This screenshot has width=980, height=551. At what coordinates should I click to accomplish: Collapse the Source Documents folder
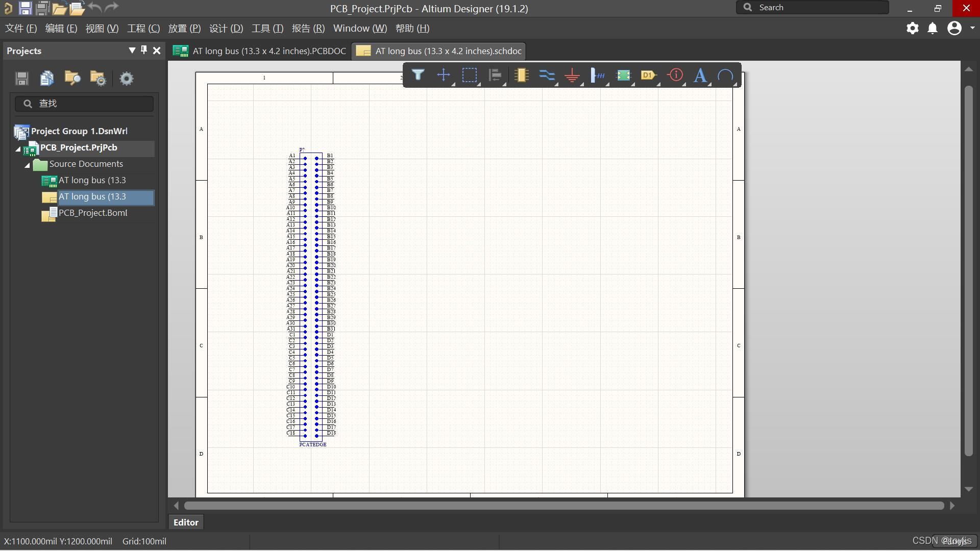coord(28,164)
